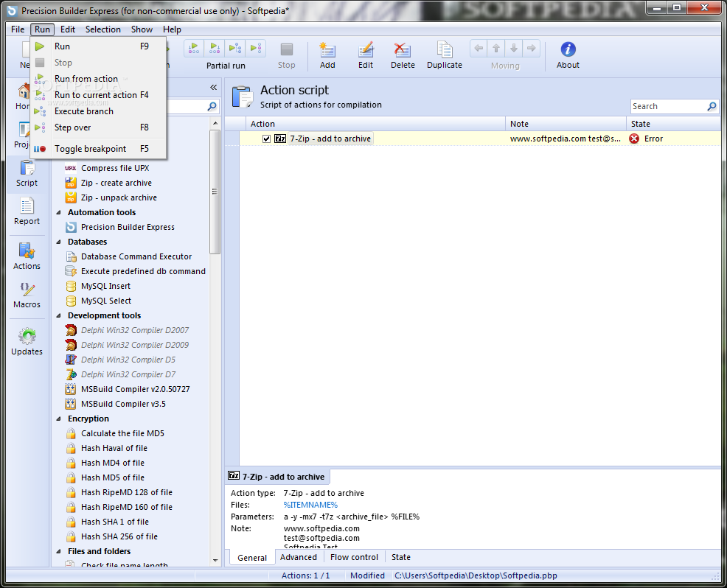Screen dimensions: 727x588
Task: Select Zip - unpack archive action
Action: click(x=119, y=198)
